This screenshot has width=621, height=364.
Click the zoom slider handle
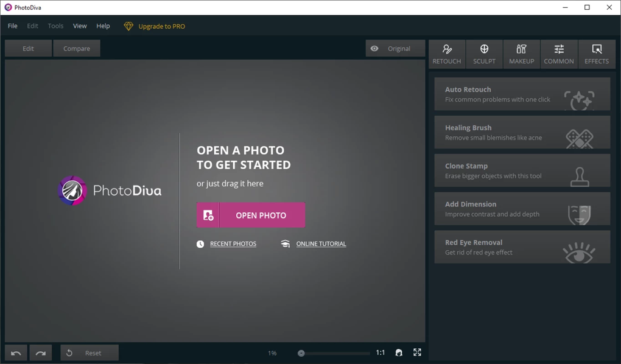301,353
